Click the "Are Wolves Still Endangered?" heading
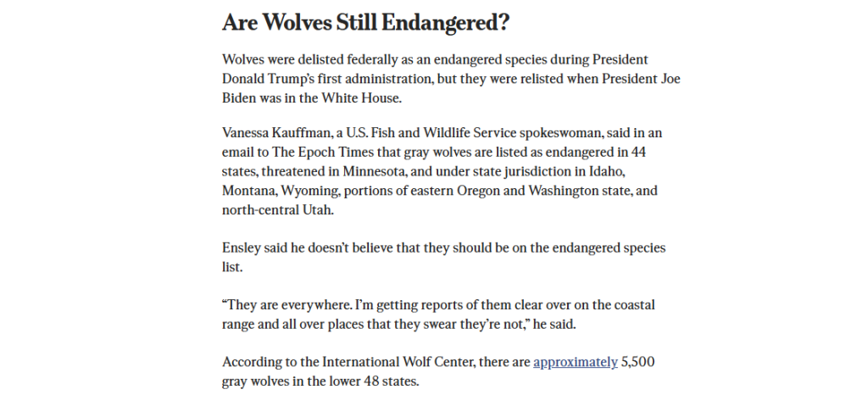 tap(365, 23)
